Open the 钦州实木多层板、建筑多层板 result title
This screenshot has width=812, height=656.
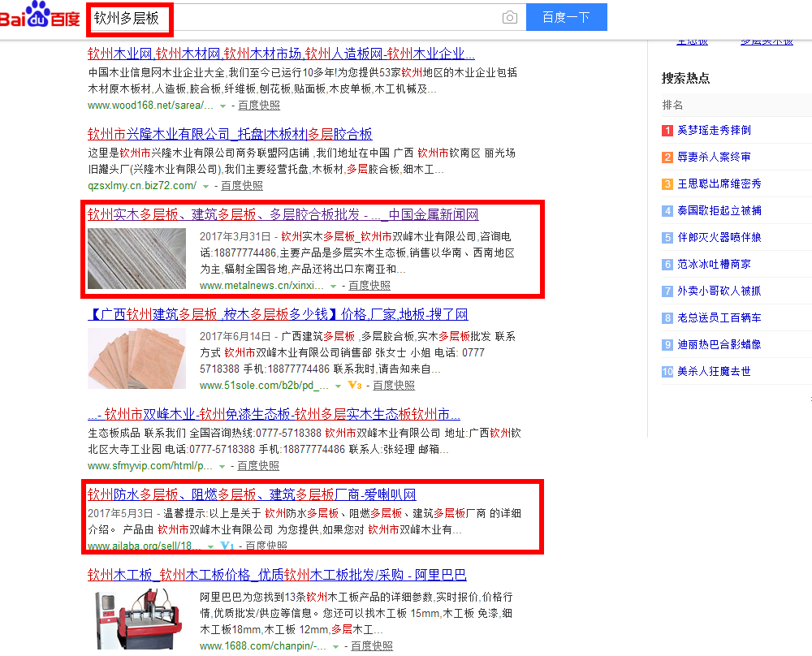tap(283, 214)
